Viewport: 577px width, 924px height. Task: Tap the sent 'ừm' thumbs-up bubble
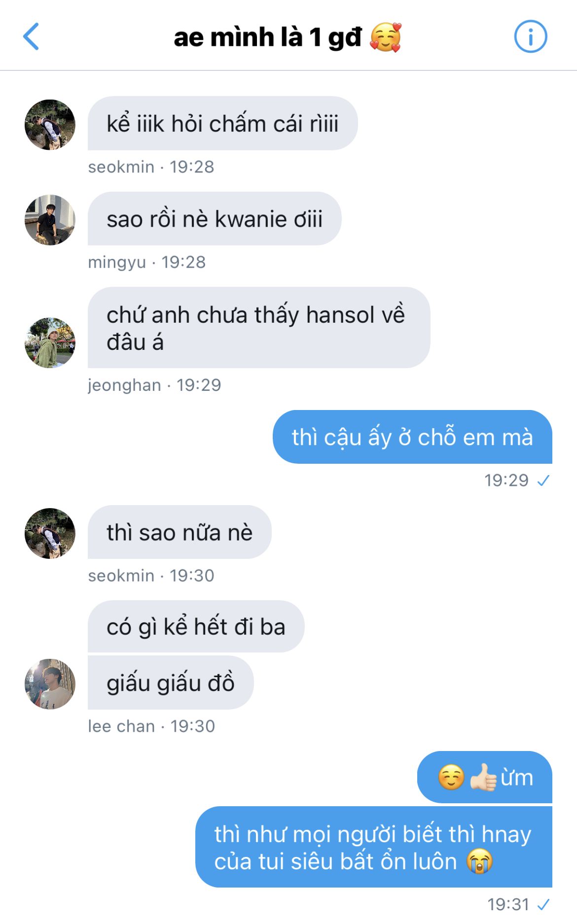pos(485,777)
